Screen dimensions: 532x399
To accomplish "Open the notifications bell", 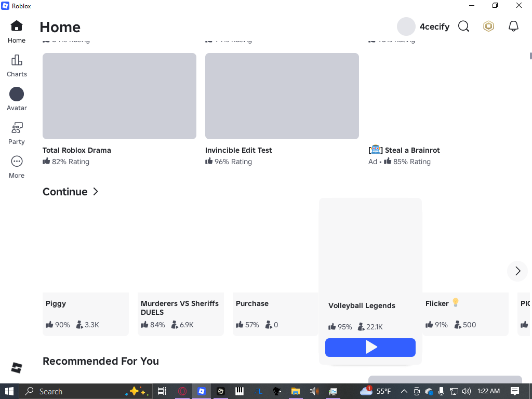I will point(513,26).
